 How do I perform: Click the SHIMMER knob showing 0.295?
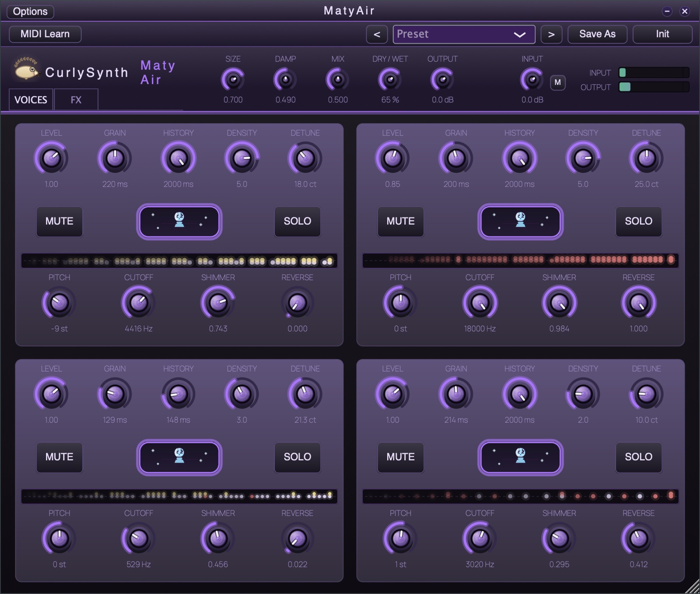(x=559, y=538)
